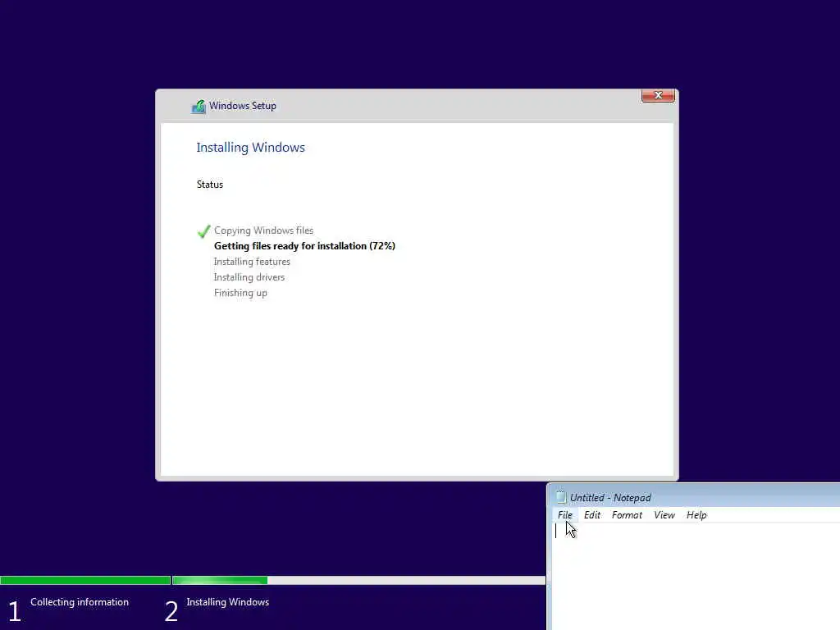Click the 'Windows Setup' title text

click(243, 106)
